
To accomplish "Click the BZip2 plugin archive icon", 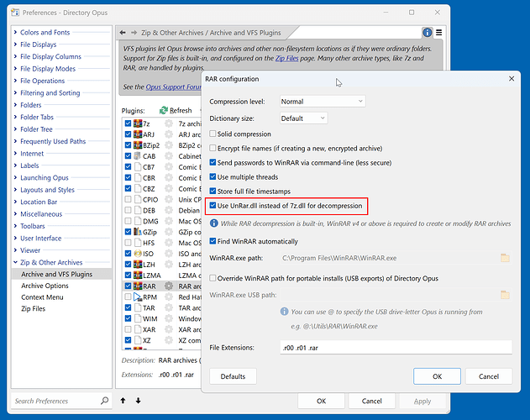I will click(x=138, y=145).
